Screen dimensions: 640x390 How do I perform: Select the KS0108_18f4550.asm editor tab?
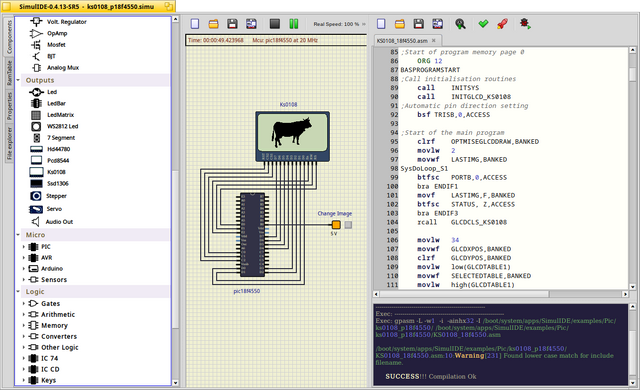click(407, 40)
